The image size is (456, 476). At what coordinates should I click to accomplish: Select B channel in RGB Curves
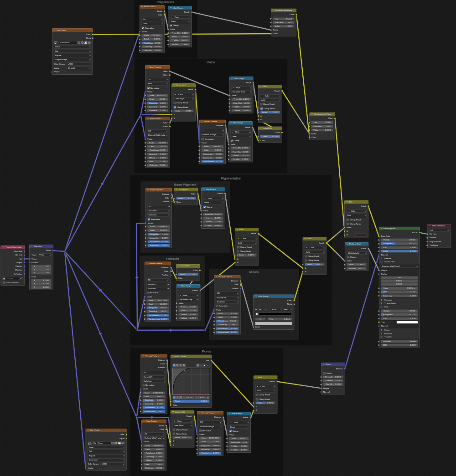point(184,365)
